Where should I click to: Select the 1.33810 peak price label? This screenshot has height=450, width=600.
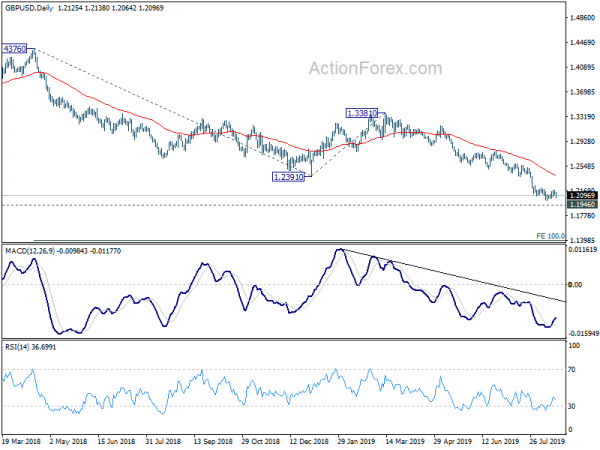pyautogui.click(x=361, y=113)
